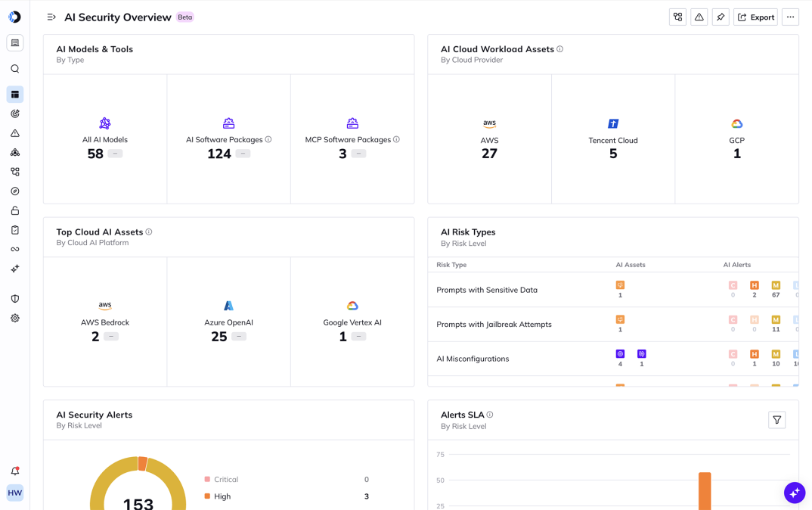The width and height of the screenshot is (812, 510).
Task: Open the AI Software Packages card
Action: [x=229, y=139]
